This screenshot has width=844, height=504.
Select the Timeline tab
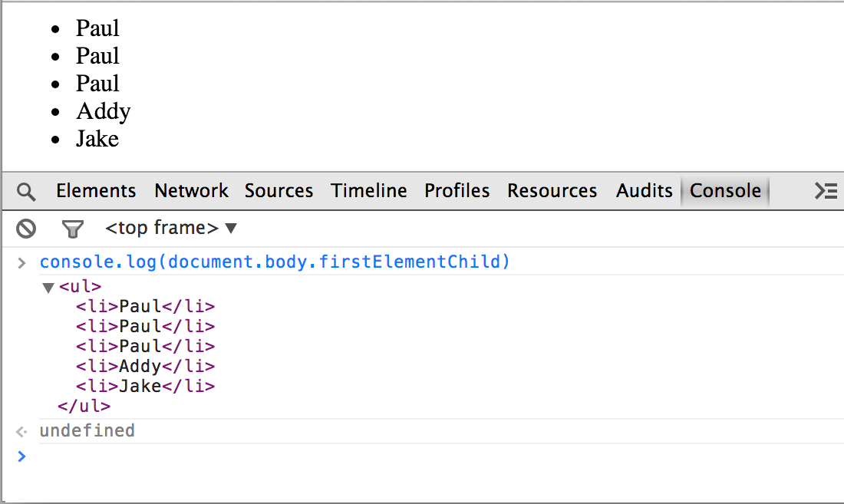(x=369, y=191)
